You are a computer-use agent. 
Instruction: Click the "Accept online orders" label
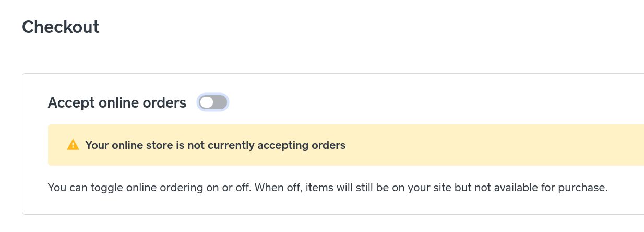coord(117,103)
